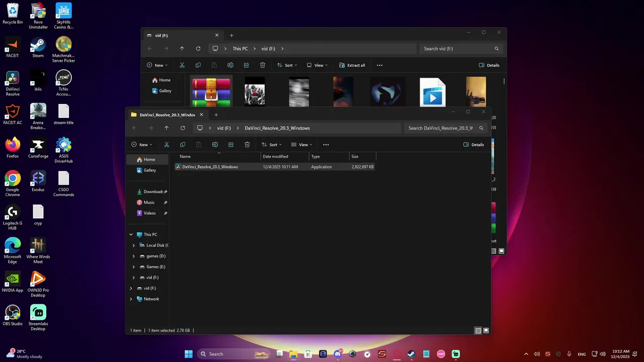Open Discord from the taskbar
Viewport: 644px width, 362px height.
[338, 354]
